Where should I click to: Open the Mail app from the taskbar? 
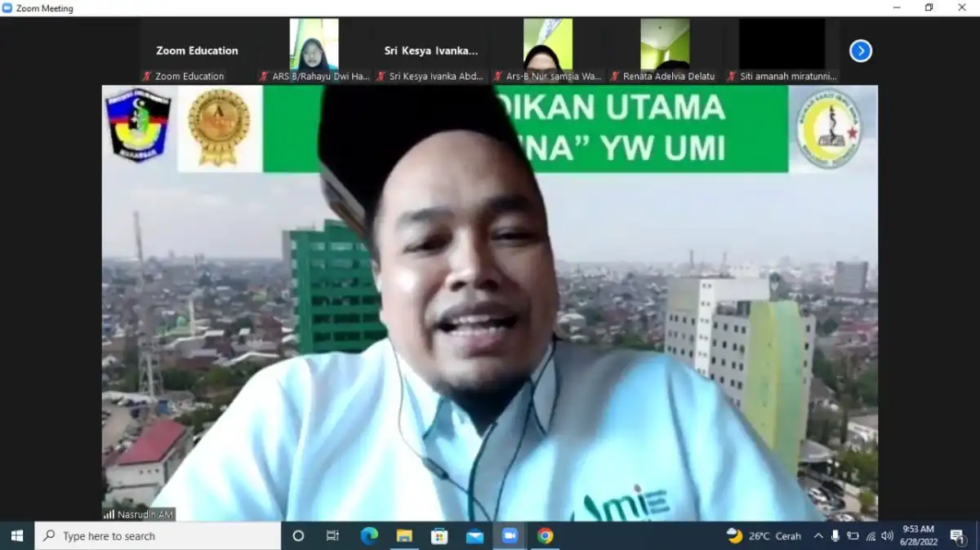(x=474, y=536)
